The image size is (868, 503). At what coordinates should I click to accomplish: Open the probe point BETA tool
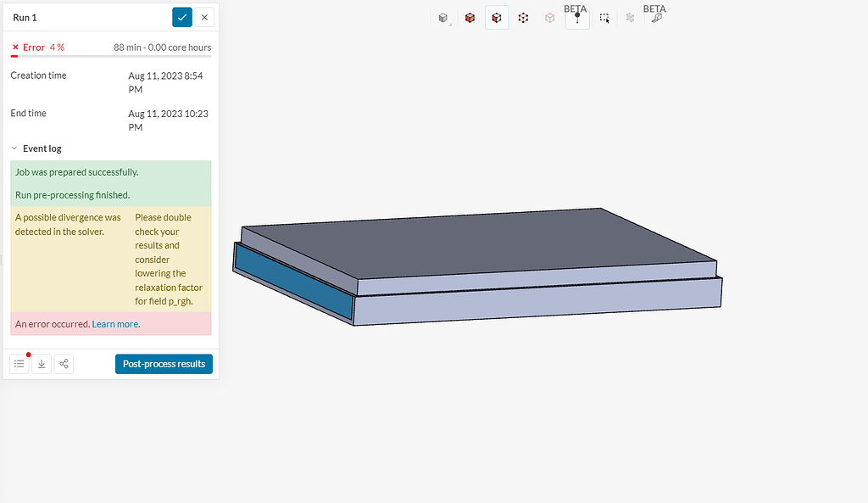click(x=577, y=19)
